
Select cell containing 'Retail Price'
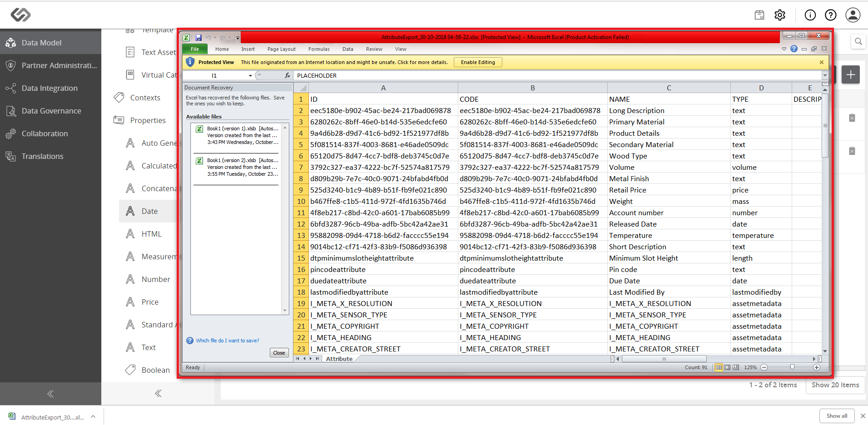click(669, 190)
